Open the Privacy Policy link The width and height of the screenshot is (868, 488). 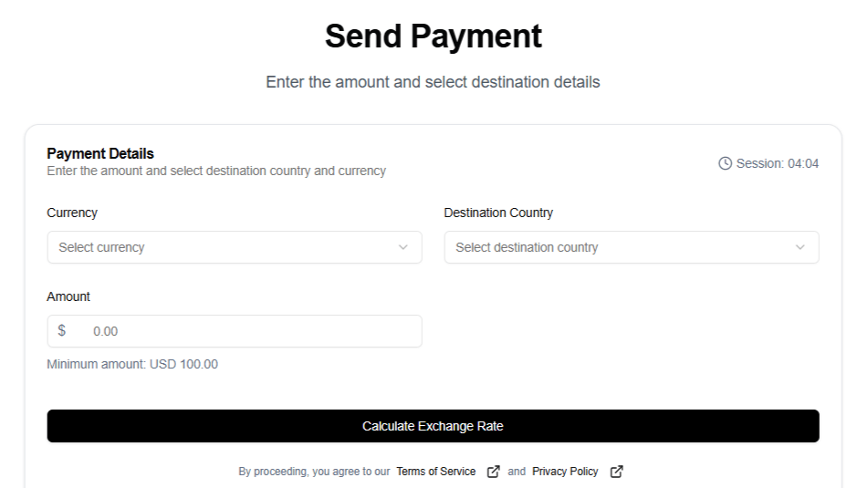coord(565,472)
